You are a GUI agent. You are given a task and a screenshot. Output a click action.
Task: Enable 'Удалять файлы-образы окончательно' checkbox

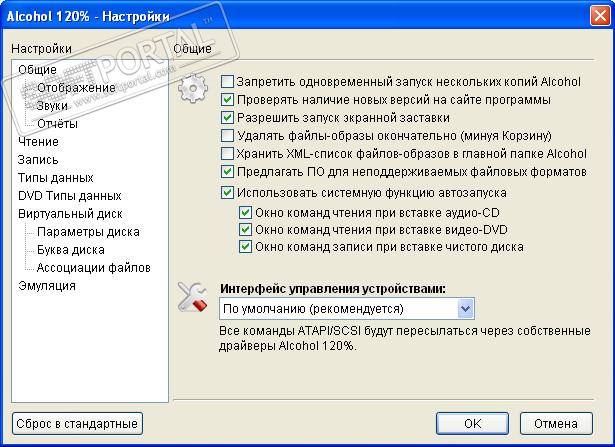[227, 136]
